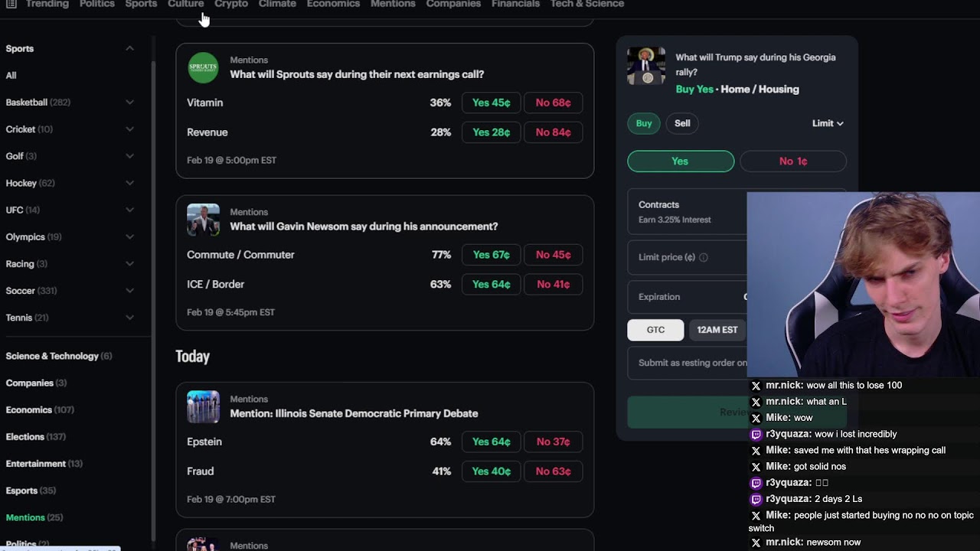Click the Trump Georgia rally thumbnail
Viewport: 980px width, 551px height.
[646, 66]
